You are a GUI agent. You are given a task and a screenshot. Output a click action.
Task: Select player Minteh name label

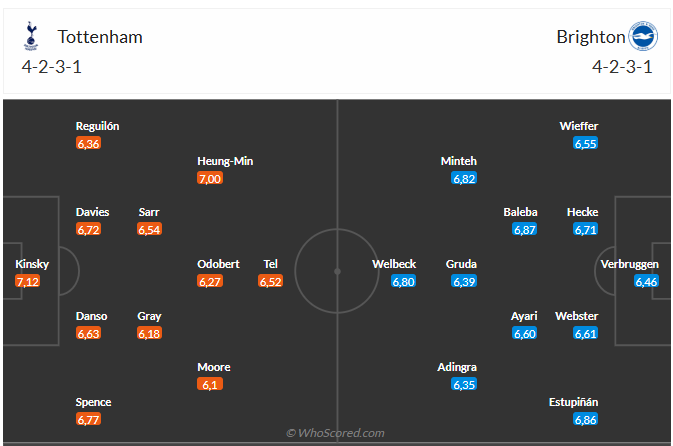(459, 161)
